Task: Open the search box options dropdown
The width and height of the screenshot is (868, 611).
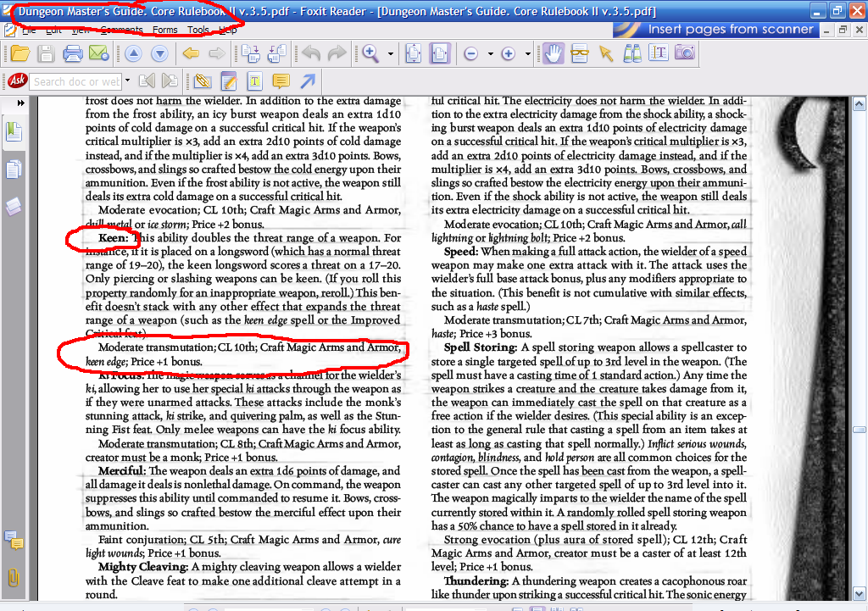Action: (127, 81)
